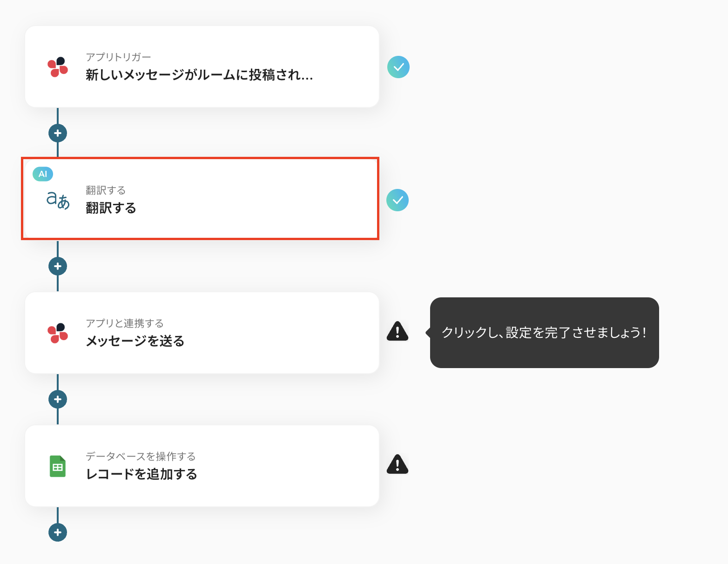Click the warning triangle beside 'メッセージを送る'

tap(398, 332)
